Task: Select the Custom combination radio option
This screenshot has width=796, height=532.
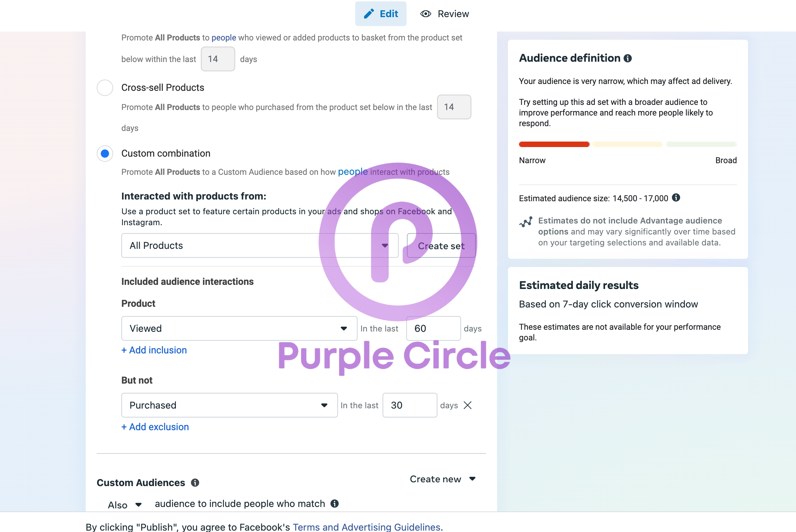Action: click(105, 154)
